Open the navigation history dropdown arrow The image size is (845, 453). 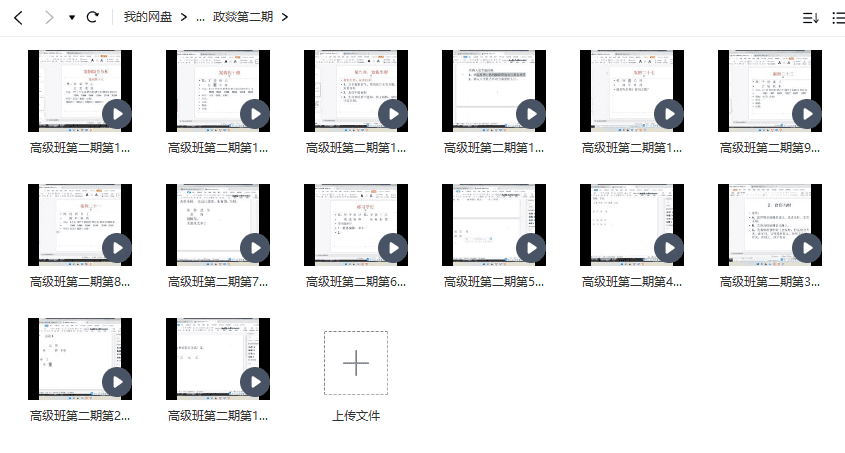[x=71, y=18]
